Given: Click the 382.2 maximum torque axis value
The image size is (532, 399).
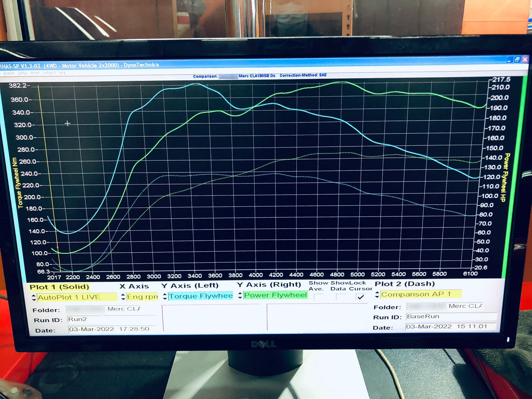Looking at the screenshot, I should [18, 85].
